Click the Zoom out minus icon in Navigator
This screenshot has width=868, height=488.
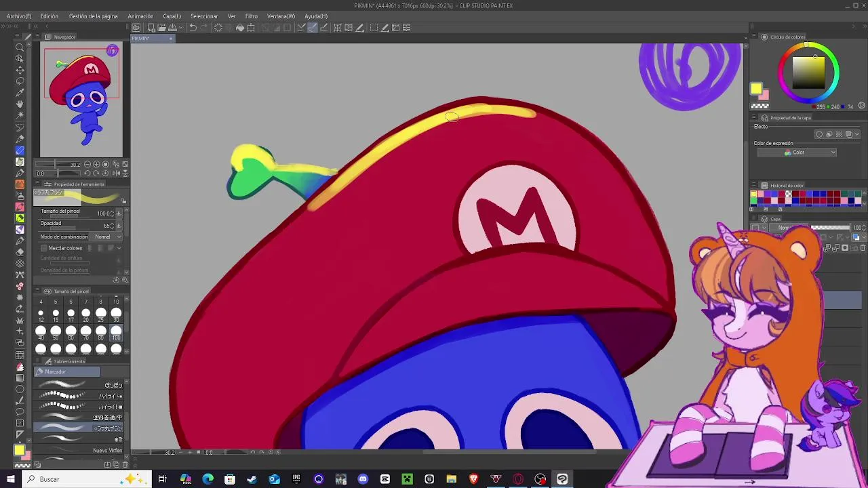coord(89,164)
